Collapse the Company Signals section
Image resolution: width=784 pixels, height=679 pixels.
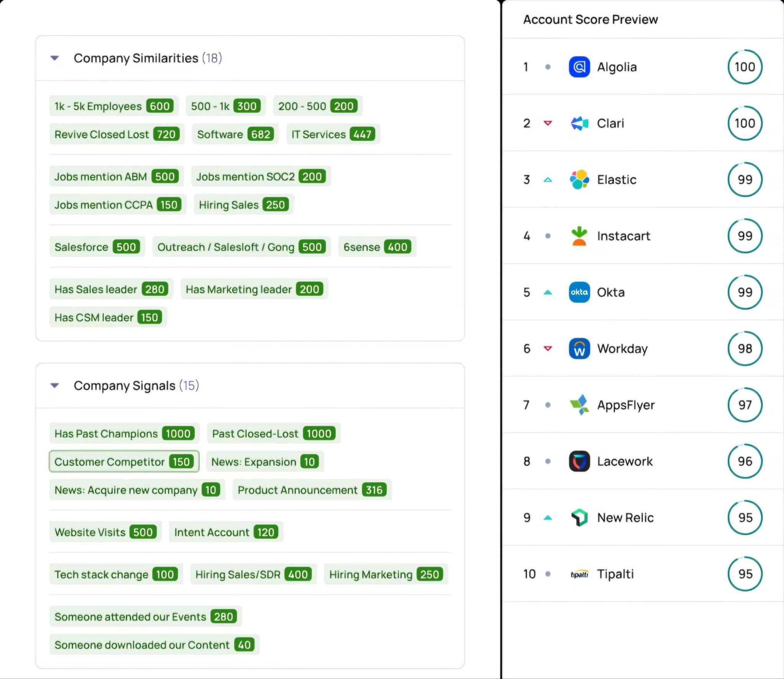(x=55, y=385)
